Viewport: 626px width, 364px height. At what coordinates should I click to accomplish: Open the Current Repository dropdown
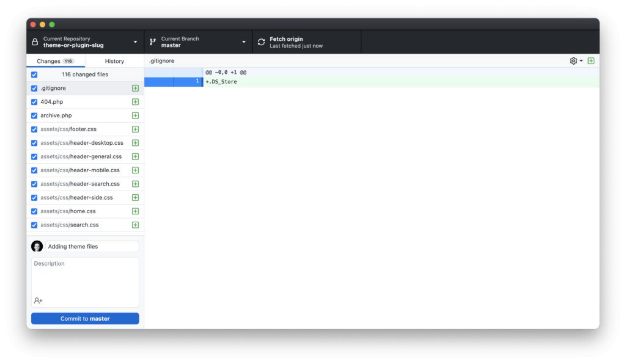click(136, 42)
